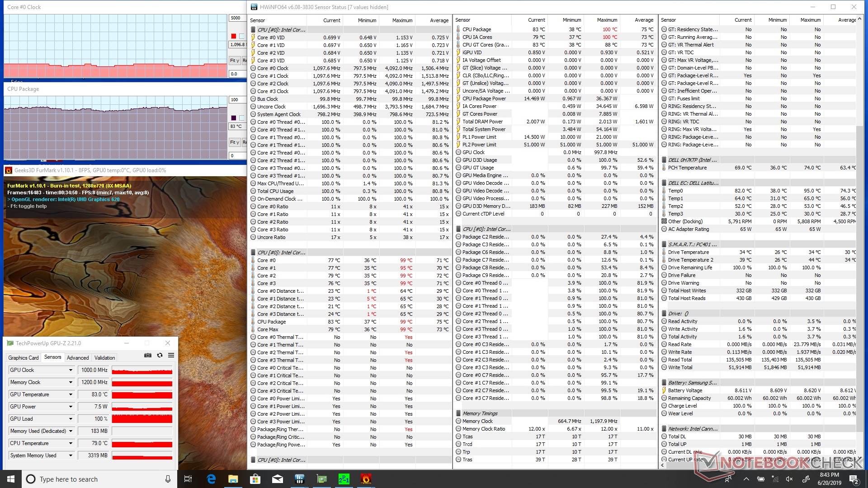Open the Task View icon
868x488 pixels.
(x=188, y=479)
